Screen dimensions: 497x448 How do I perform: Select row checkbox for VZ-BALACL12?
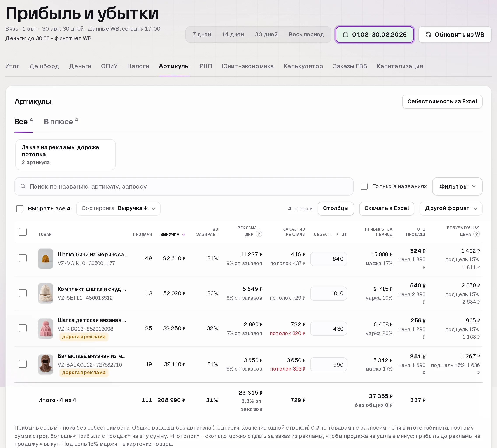[23, 364]
